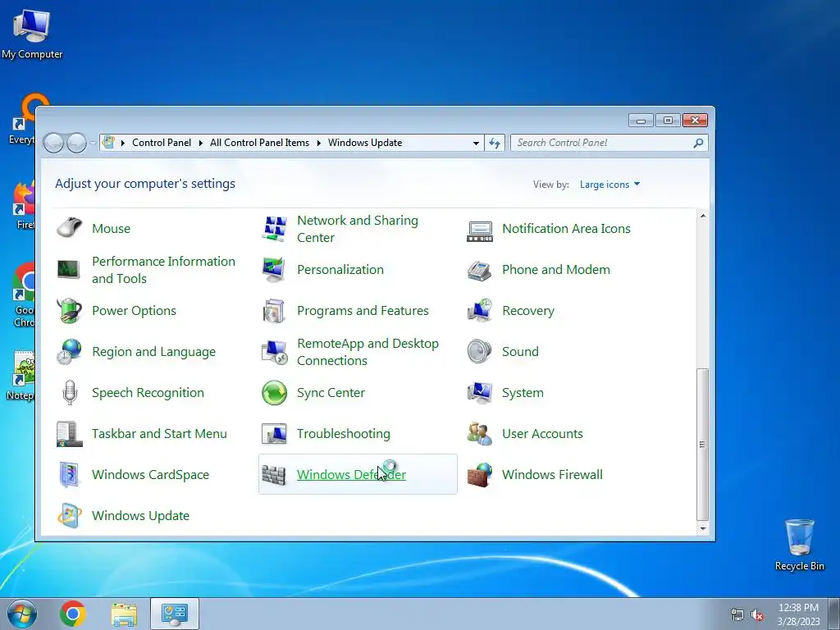Open the RemoteApp and Desktop Connections icon
This screenshot has width=840, height=630.
tap(274, 351)
